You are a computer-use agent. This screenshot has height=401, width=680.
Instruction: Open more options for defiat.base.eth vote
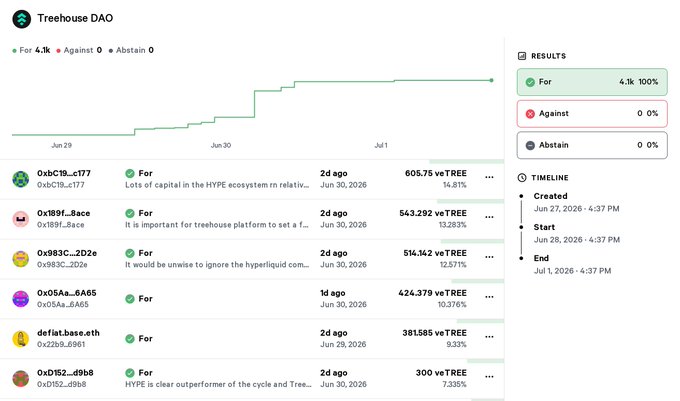[x=489, y=336]
